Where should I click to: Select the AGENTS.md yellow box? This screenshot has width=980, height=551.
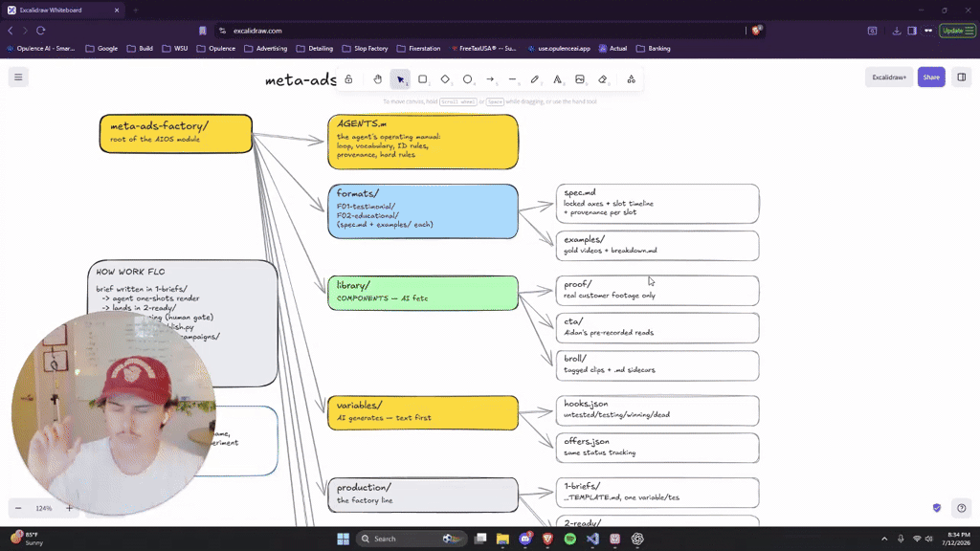[423, 142]
